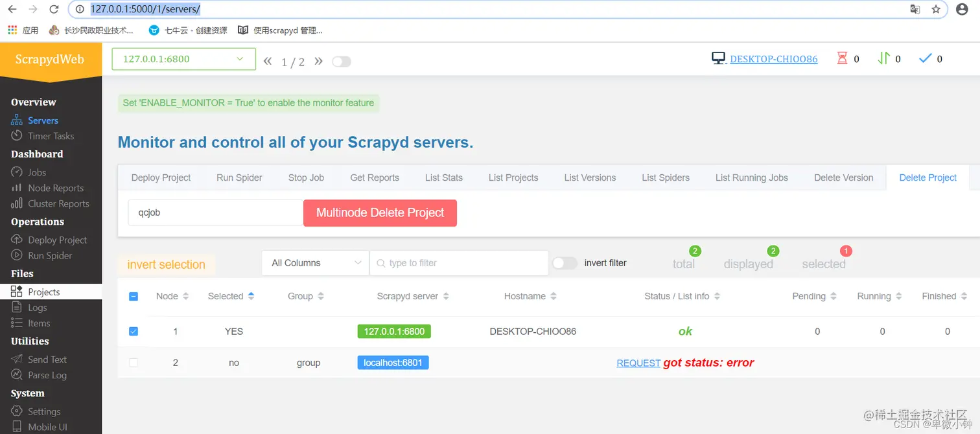Open the All Columns filter dropdown

tap(316, 263)
